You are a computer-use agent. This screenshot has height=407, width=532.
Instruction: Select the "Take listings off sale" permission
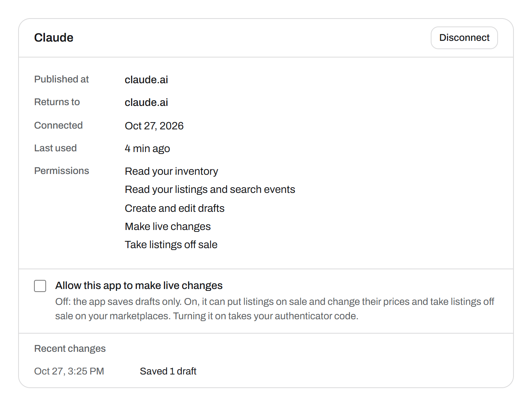pos(171,245)
